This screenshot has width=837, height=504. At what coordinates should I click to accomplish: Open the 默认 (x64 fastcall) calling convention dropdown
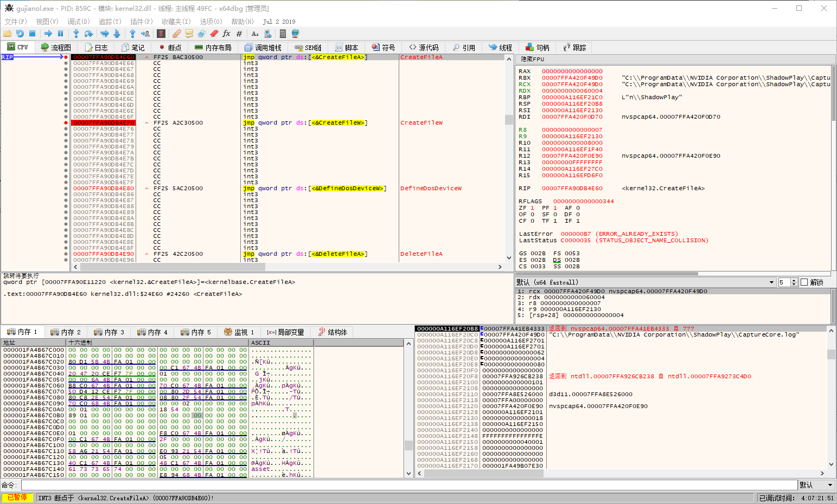click(646, 282)
